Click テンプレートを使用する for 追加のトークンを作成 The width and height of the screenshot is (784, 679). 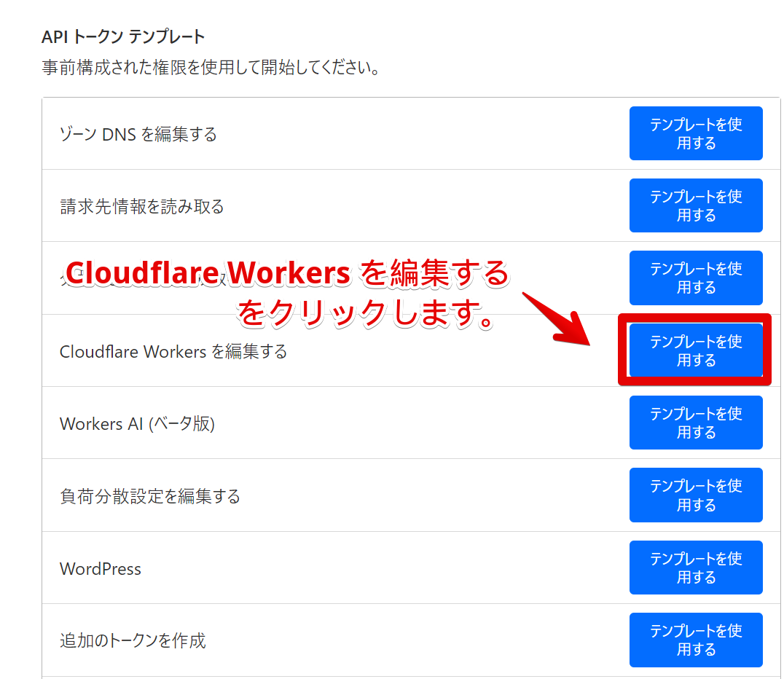click(695, 640)
